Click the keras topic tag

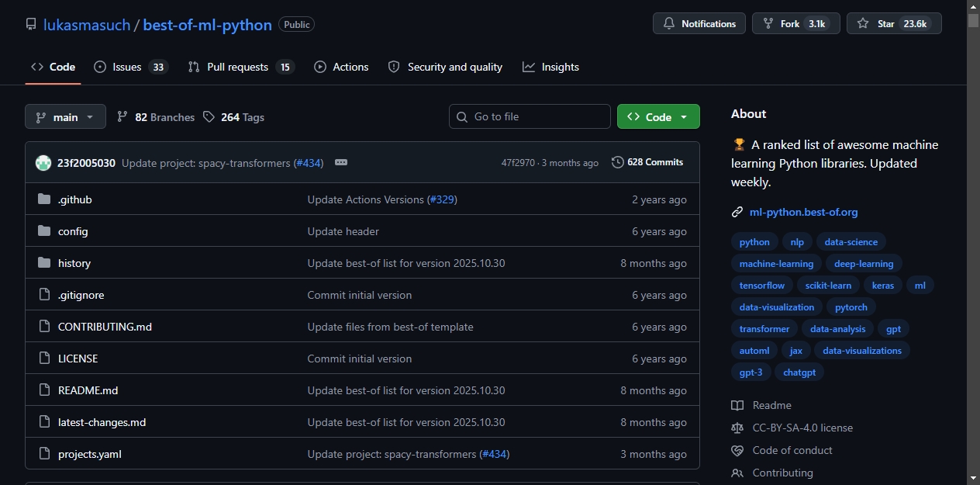click(x=882, y=286)
